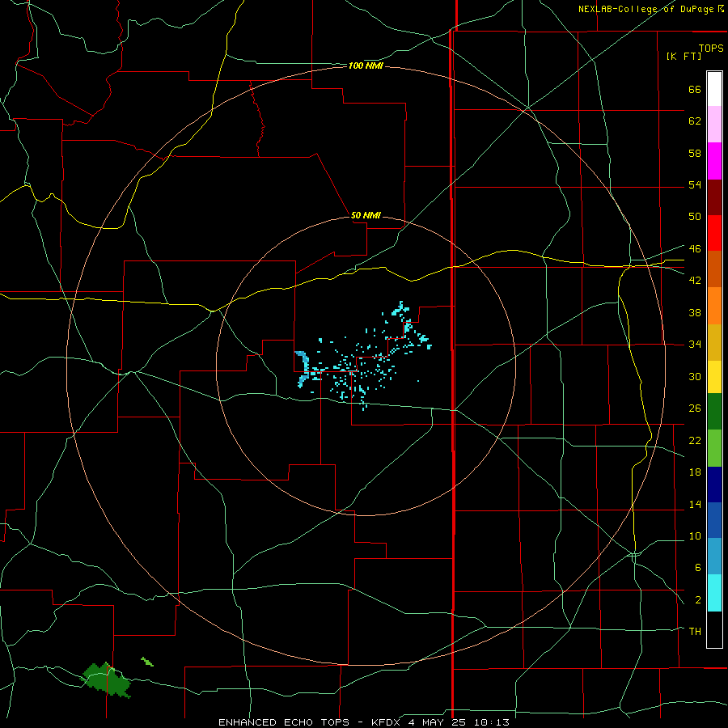Click the bright yellow legend swatch
Image resolution: width=728 pixels, height=728 pixels.
(x=714, y=377)
